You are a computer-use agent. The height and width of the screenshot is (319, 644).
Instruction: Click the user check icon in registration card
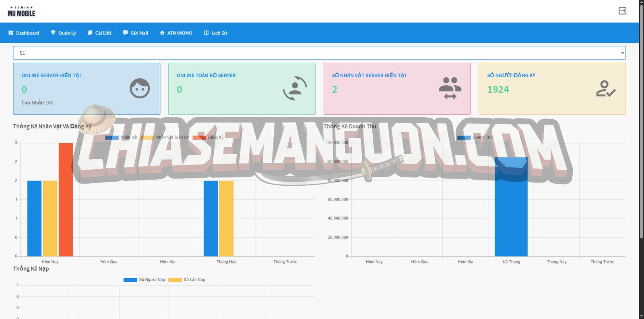(605, 89)
